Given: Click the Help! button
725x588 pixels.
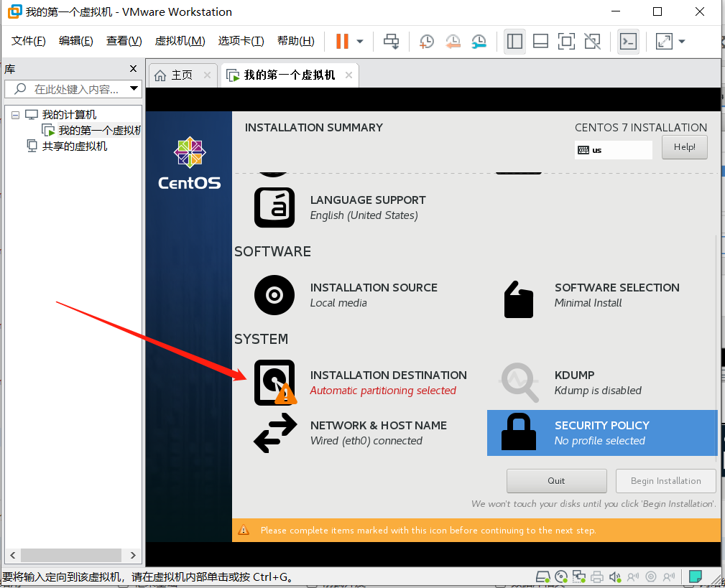Looking at the screenshot, I should (x=684, y=147).
